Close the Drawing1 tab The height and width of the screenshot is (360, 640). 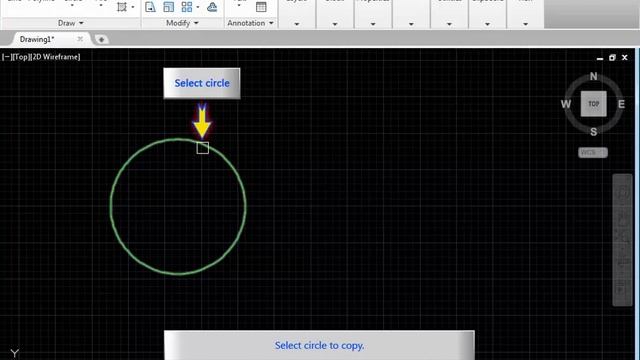[80, 39]
